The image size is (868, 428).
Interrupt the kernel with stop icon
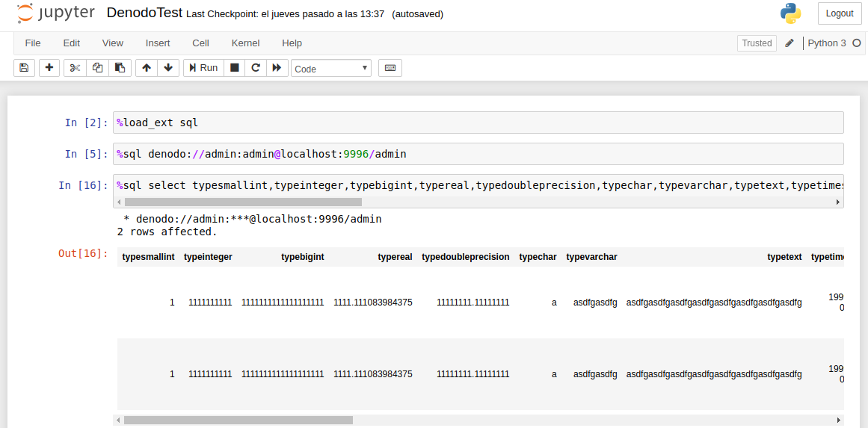pos(235,68)
